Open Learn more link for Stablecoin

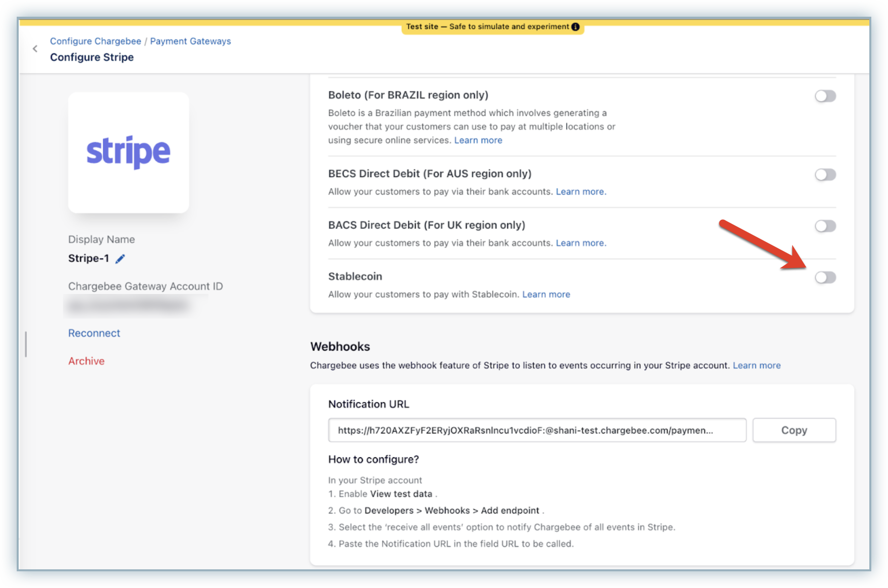click(546, 294)
